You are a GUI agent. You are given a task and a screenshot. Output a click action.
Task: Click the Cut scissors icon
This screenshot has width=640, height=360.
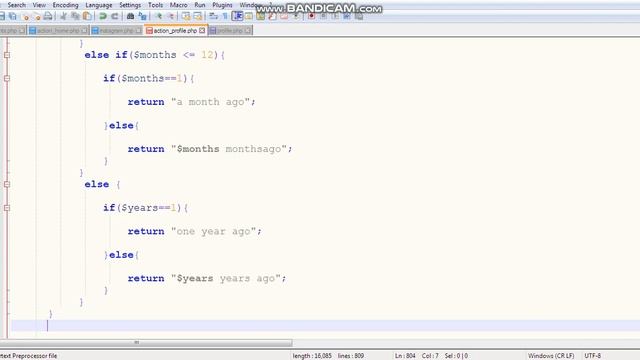click(63, 16)
